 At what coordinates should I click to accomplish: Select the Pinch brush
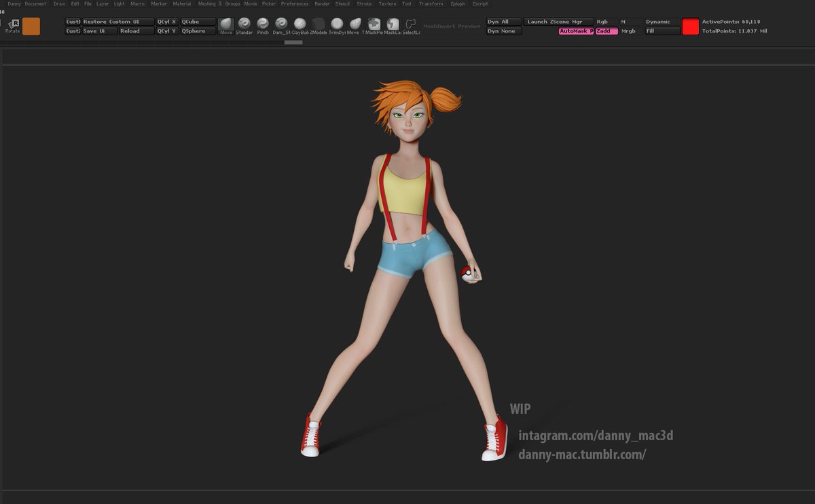click(x=263, y=26)
